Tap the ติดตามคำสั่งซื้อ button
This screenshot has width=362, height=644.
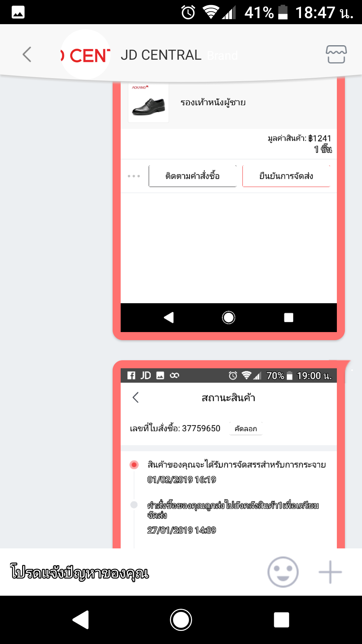point(193,176)
